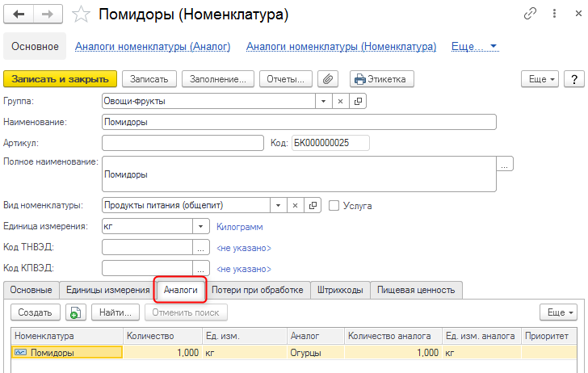This screenshot has width=588, height=373.
Task: Toggle the Услуга checkbox
Action: (x=334, y=206)
